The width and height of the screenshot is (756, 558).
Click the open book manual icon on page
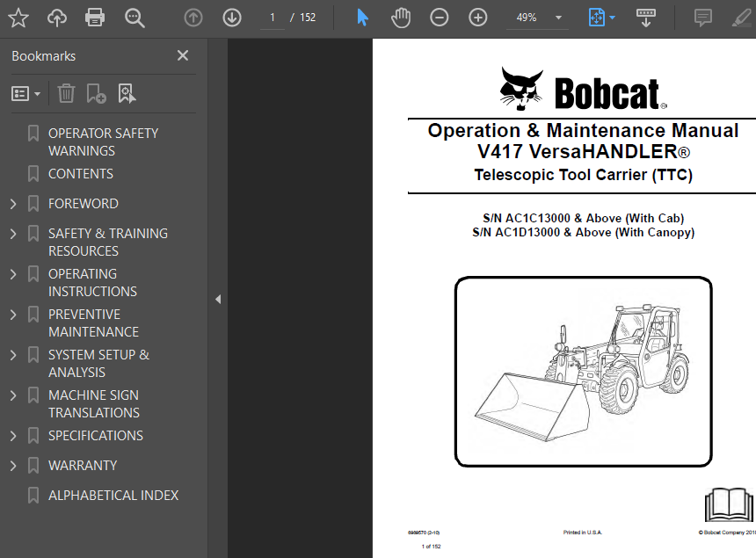click(x=729, y=504)
